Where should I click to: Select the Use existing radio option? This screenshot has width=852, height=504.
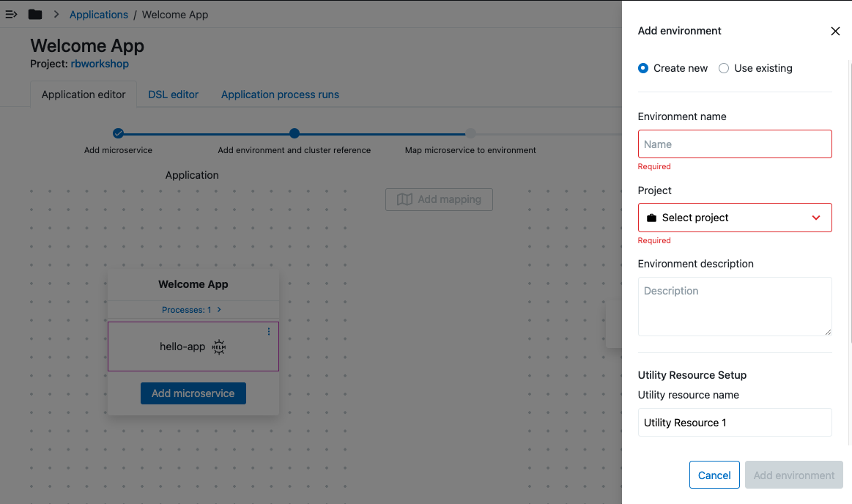coord(724,68)
